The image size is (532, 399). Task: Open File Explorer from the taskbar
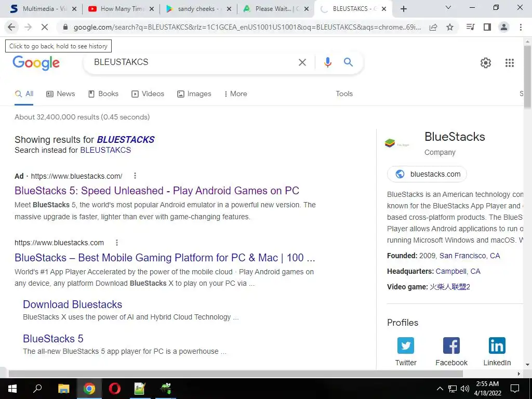click(63, 389)
